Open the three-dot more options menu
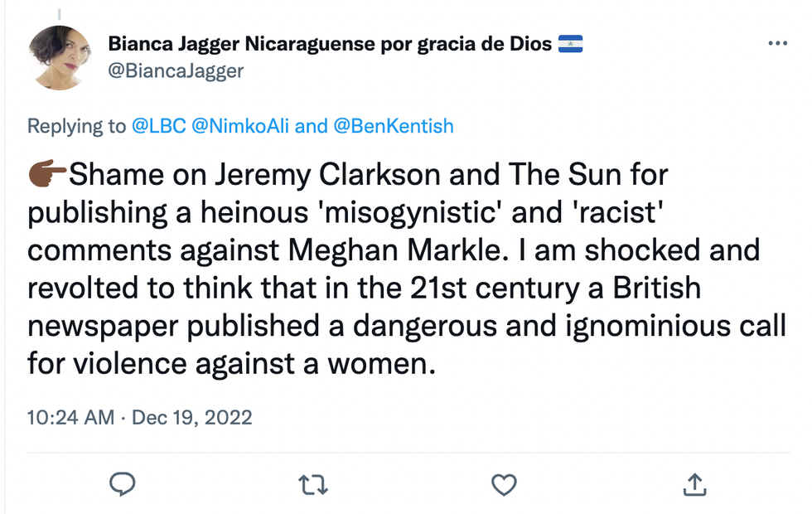 (x=777, y=43)
